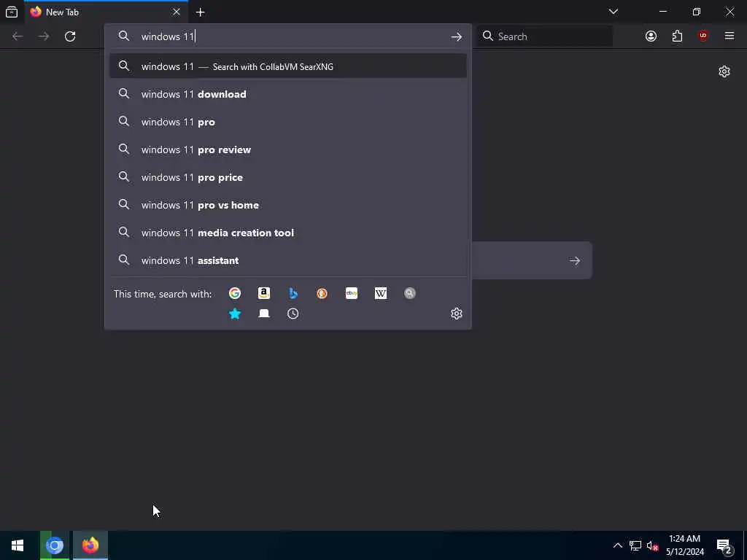
Task: Open the clock showing 1:24 AM
Action: [x=684, y=545]
